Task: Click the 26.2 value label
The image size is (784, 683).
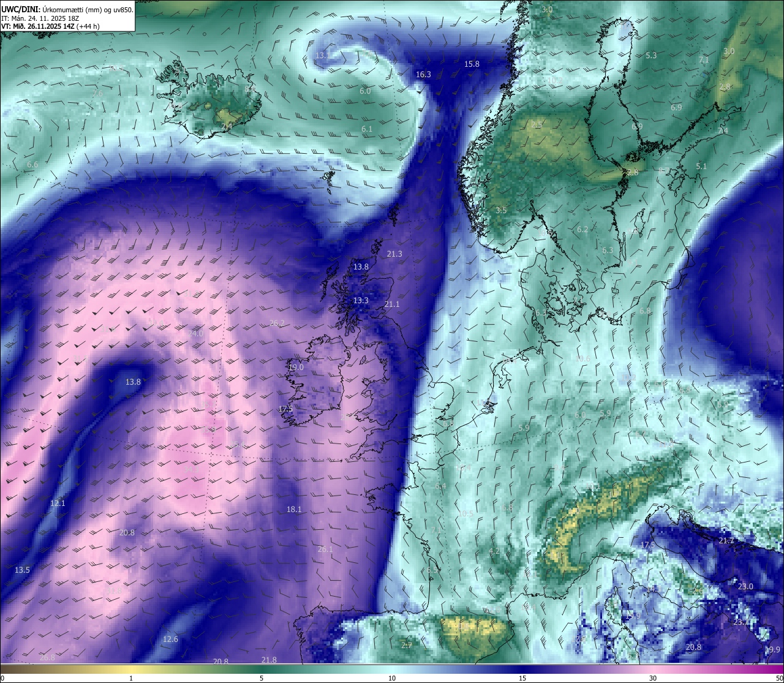Action: coord(277,323)
